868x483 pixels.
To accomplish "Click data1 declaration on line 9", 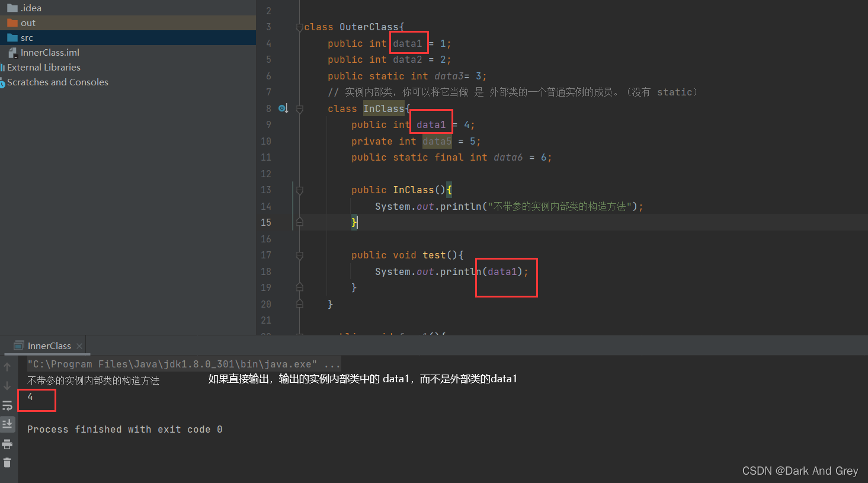I will click(x=431, y=124).
